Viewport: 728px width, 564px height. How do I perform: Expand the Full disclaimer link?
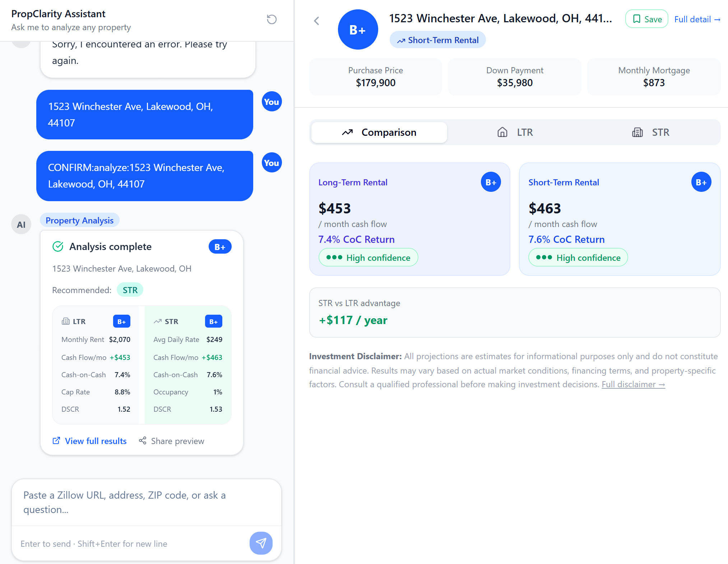click(x=633, y=384)
